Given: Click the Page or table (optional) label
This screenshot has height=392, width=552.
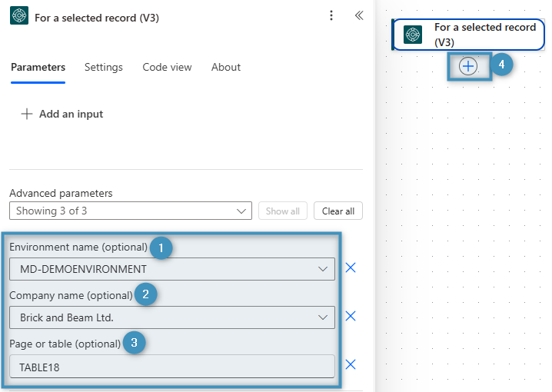Looking at the screenshot, I should (x=65, y=344).
